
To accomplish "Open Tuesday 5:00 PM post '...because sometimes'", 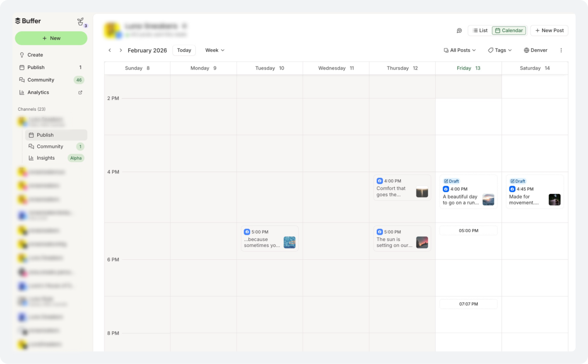I will tap(270, 239).
